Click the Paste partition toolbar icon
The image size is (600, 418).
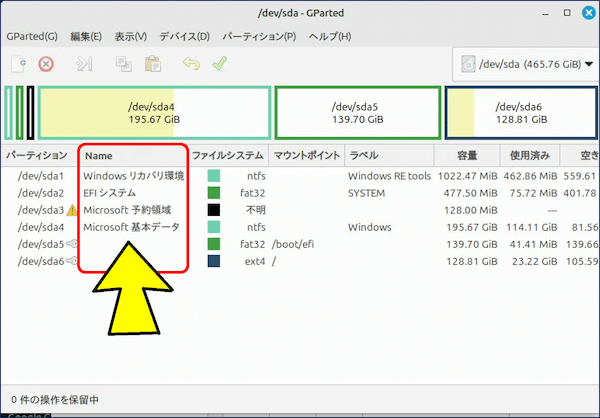tap(152, 64)
